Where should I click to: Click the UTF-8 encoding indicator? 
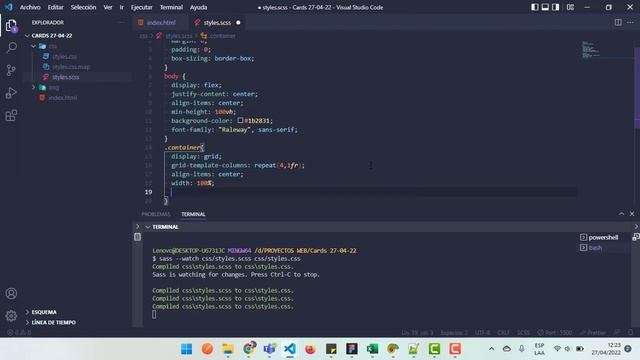(x=482, y=333)
